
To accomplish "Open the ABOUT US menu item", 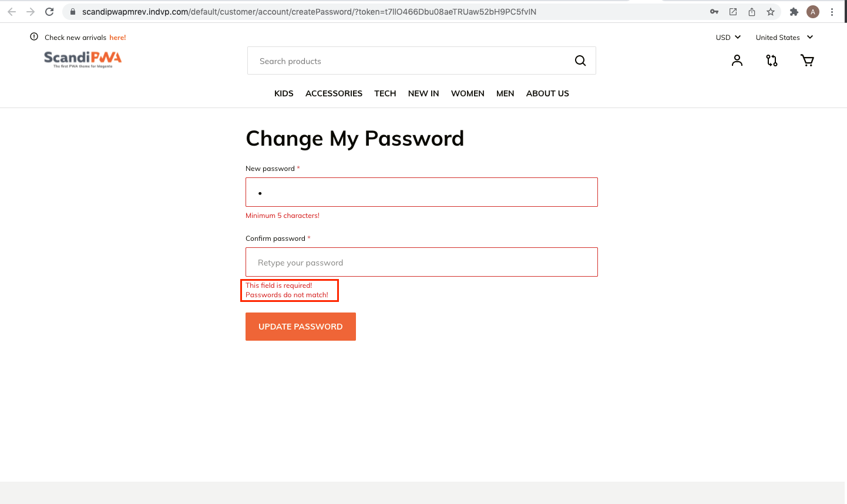I will 547,93.
